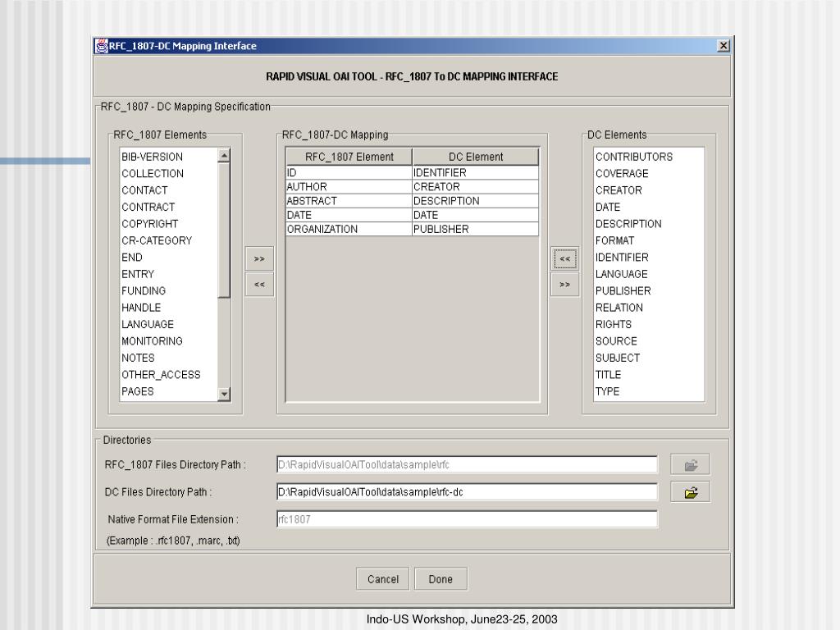This screenshot has width=840, height=630.
Task: Select RIGHTS in DC Elements list
Action: tap(649, 324)
